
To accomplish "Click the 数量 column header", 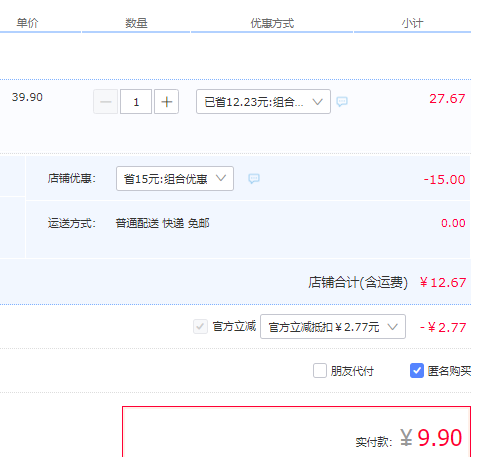I will [x=136, y=23].
